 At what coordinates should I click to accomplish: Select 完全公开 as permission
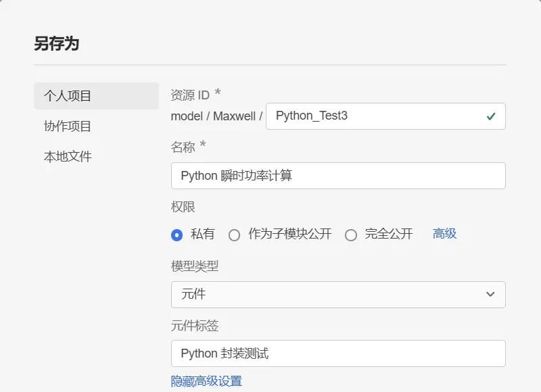(351, 235)
